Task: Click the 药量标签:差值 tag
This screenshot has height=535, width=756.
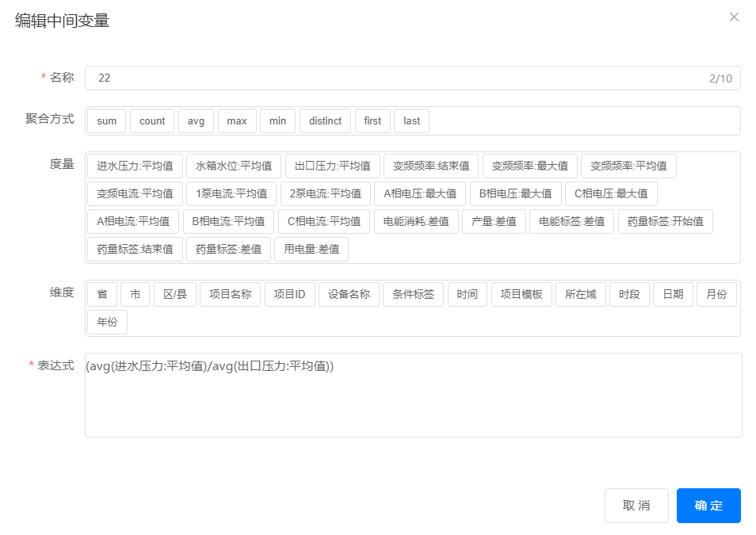Action: [228, 249]
